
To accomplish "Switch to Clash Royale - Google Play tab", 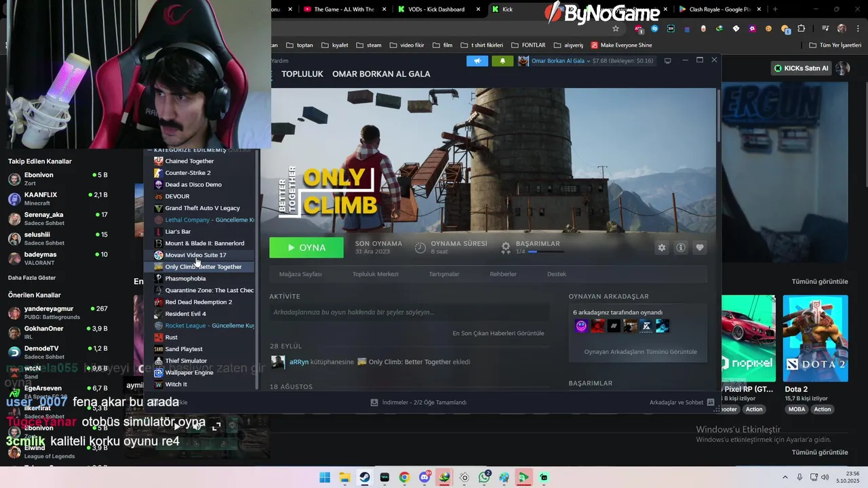I will (719, 9).
